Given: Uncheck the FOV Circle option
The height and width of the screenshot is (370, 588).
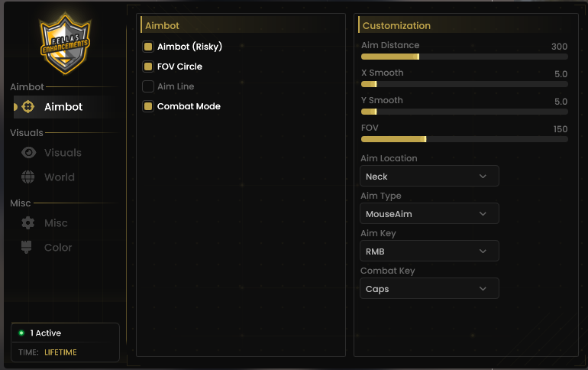Looking at the screenshot, I should pyautogui.click(x=148, y=67).
